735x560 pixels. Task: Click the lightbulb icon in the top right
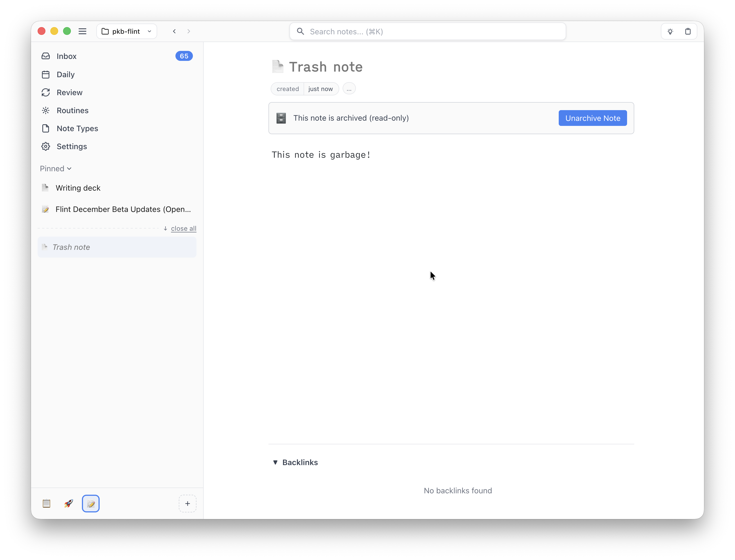(670, 31)
